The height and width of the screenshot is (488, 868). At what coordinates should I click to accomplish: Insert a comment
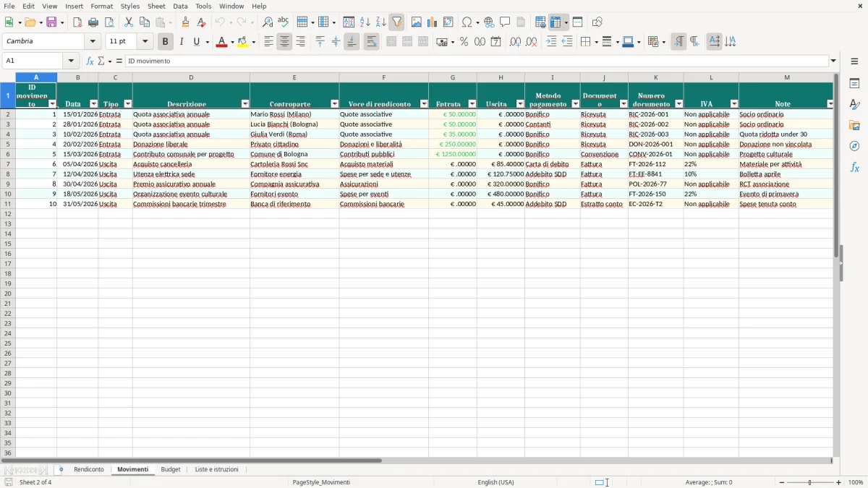[505, 22]
